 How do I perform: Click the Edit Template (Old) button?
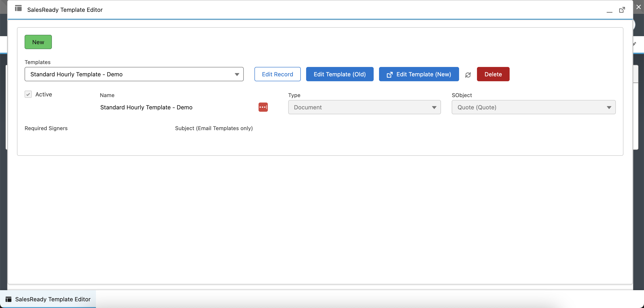(x=339, y=74)
